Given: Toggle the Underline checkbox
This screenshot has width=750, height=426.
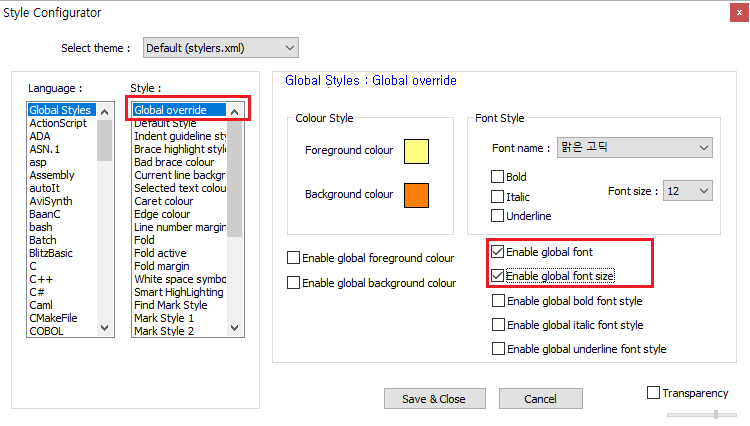Looking at the screenshot, I should point(497,216).
